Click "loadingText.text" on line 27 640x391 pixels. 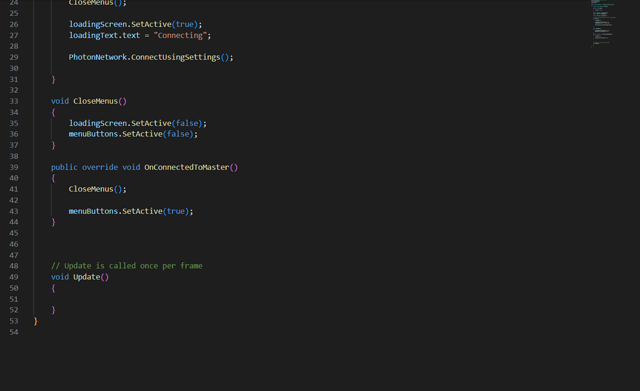[104, 36]
